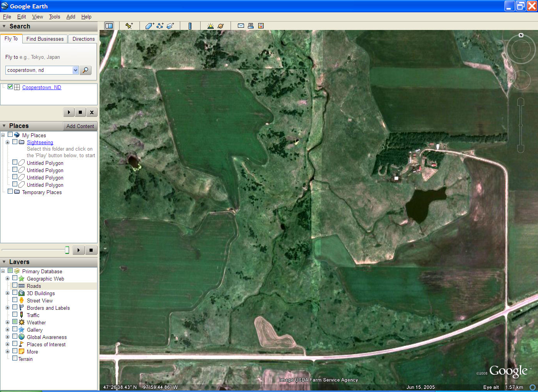Click the Street View layer pegman icon

pyautogui.click(x=22, y=300)
